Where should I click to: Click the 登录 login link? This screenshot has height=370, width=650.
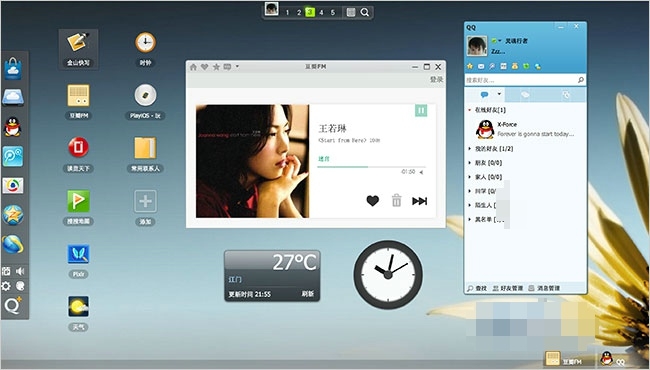click(x=436, y=79)
